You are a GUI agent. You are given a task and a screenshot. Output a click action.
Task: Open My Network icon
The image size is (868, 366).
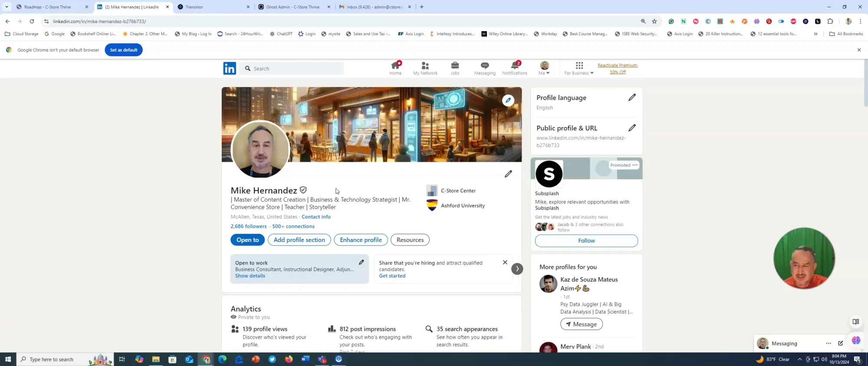[425, 68]
